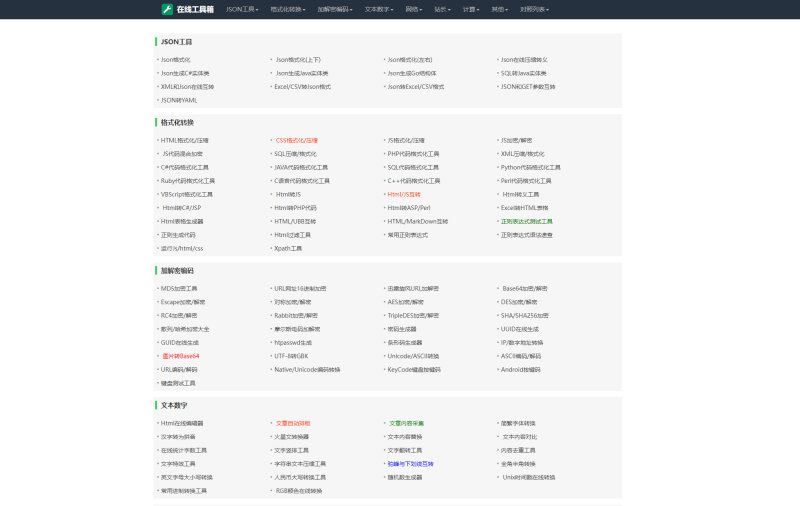Open the 计算 menu in navbar
This screenshot has width=800, height=506.
[x=472, y=9]
